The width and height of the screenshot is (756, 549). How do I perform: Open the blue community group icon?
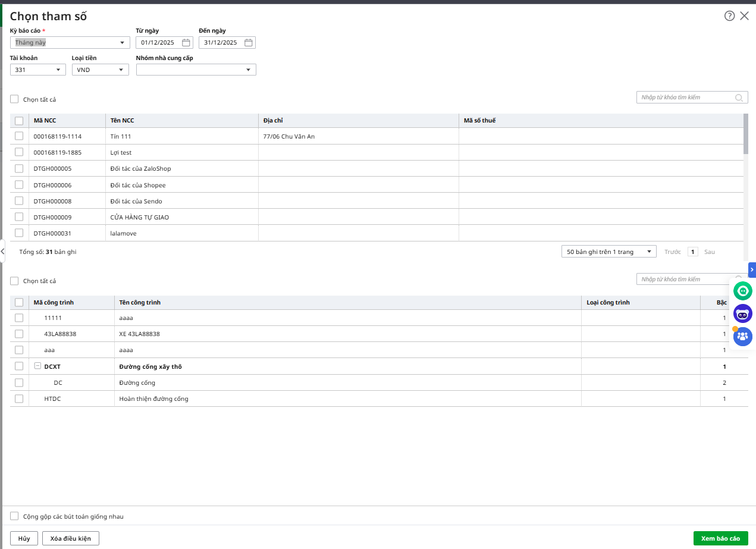click(743, 336)
